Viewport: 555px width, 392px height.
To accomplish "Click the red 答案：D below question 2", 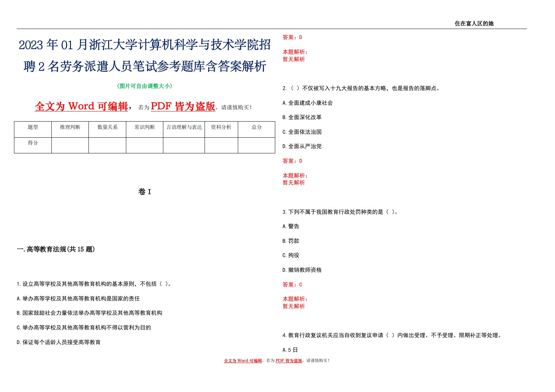I will point(292,161).
